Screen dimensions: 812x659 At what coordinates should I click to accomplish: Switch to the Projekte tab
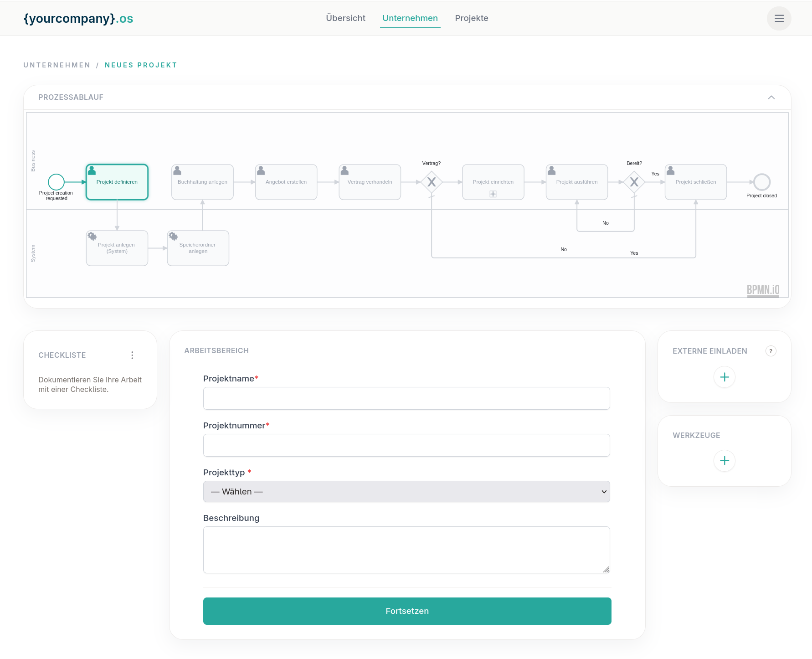point(472,18)
